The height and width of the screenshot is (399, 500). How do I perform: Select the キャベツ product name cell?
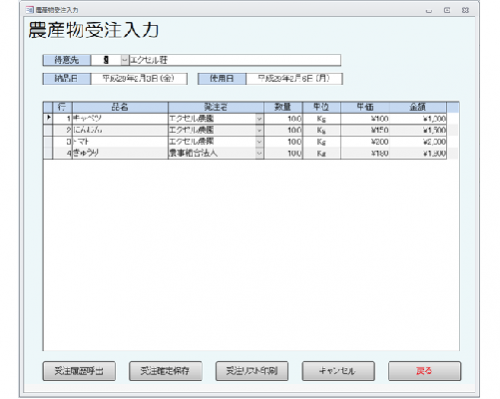click(120, 119)
